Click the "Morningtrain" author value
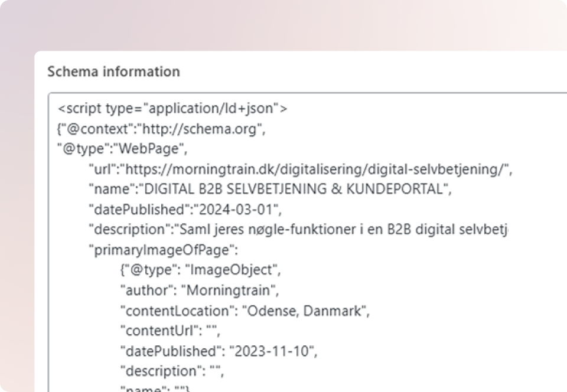The image size is (567, 392). [229, 290]
